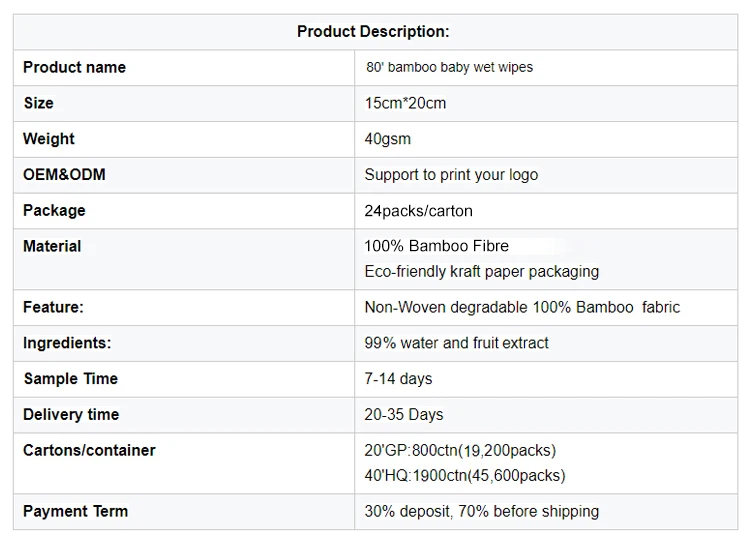Click Support to print your logo text
The height and width of the screenshot is (544, 750).
[x=451, y=175]
